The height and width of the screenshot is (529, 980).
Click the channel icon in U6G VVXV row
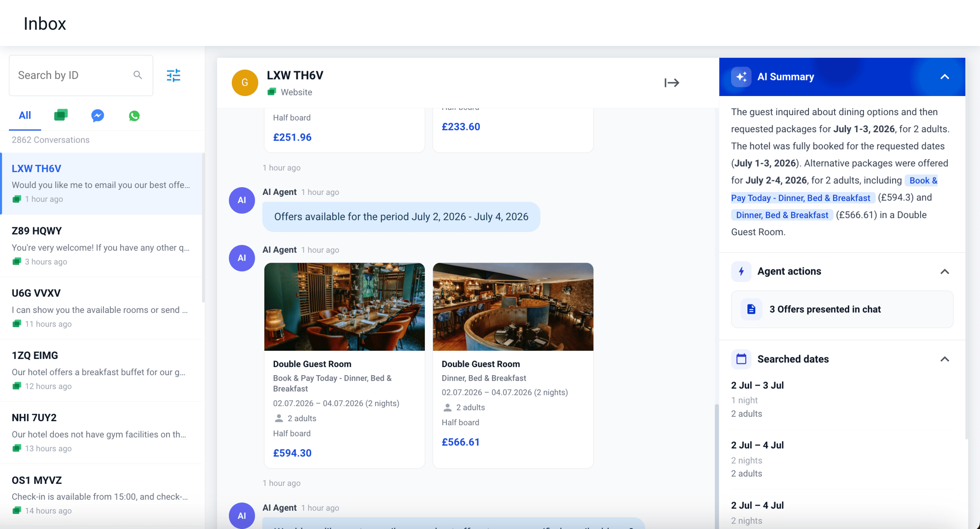17,324
